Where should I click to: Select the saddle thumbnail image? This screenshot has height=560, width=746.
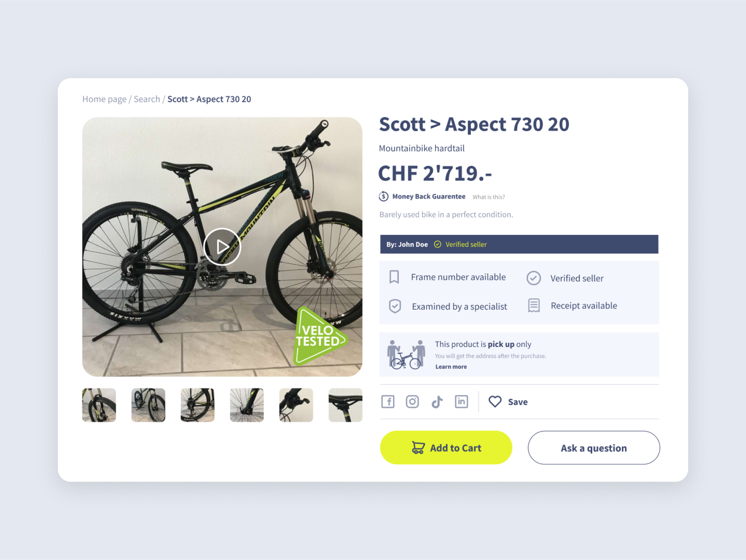tap(345, 405)
